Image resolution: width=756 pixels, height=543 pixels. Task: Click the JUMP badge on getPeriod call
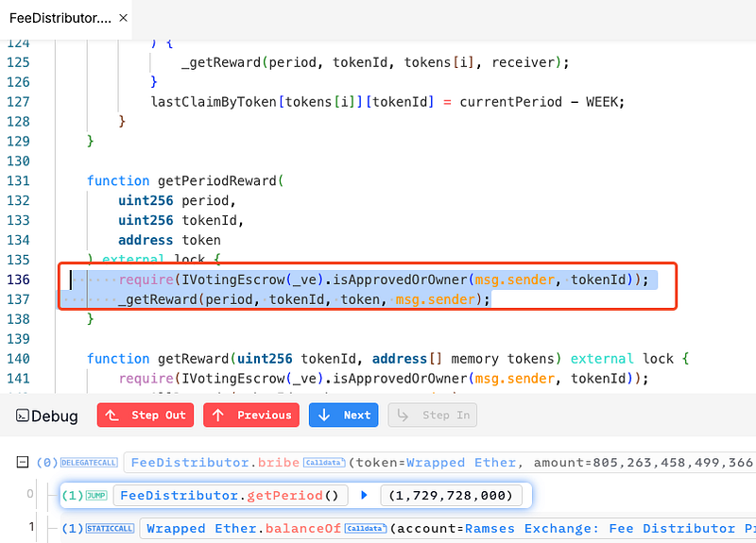point(95,495)
